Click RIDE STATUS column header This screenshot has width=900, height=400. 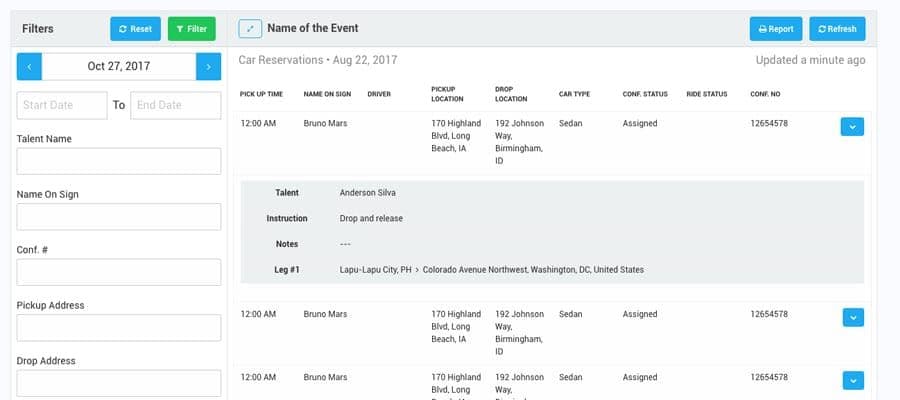tap(707, 94)
